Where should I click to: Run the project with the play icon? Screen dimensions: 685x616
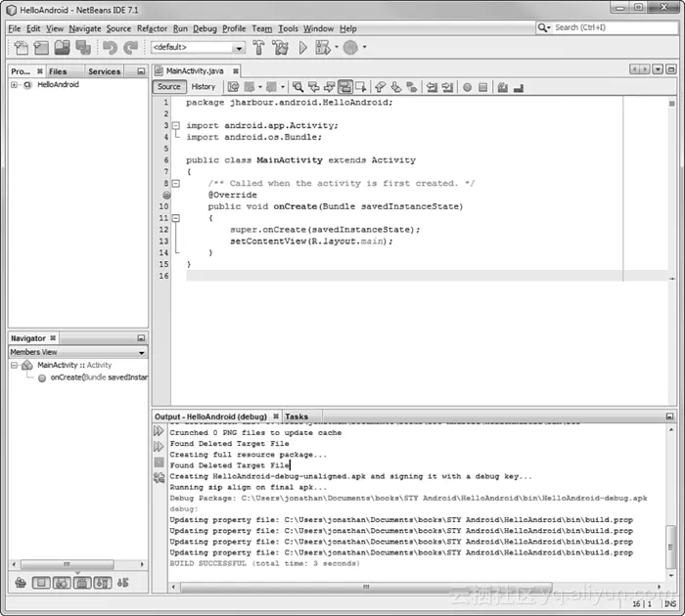click(303, 47)
